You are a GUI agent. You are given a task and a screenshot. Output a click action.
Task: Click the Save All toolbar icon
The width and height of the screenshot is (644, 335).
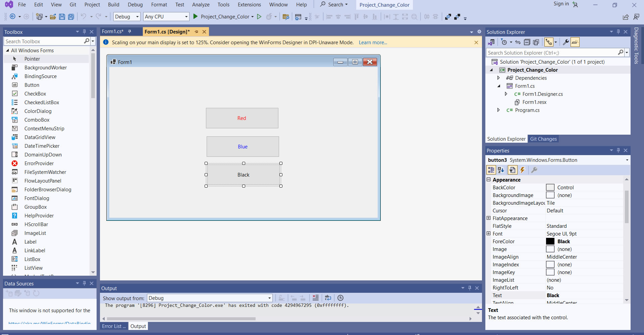(71, 17)
